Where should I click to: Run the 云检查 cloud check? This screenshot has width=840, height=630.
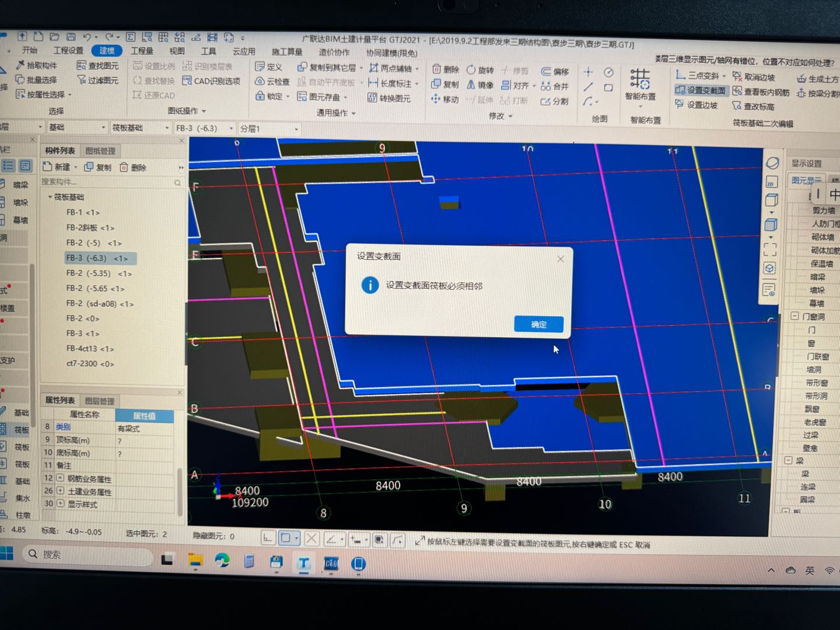[x=272, y=82]
